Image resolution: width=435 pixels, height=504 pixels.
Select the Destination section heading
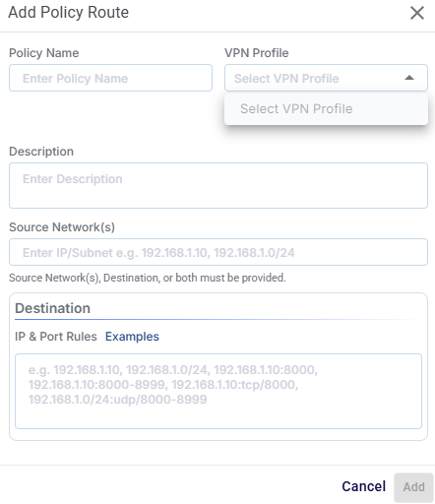[x=52, y=308]
